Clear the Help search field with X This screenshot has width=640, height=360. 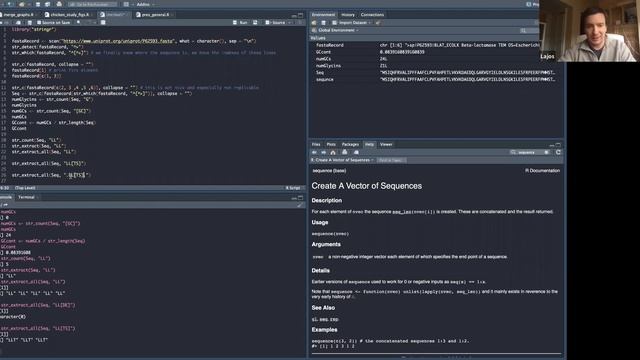(547, 152)
